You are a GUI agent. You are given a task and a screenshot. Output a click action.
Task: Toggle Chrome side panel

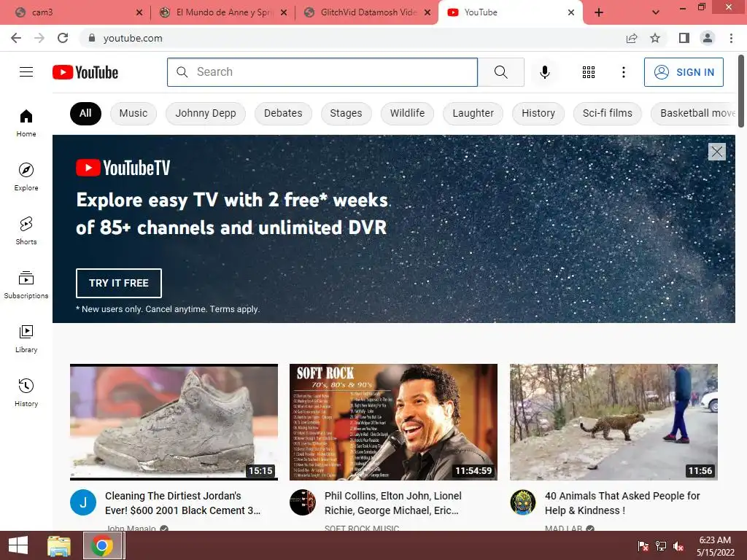pyautogui.click(x=684, y=38)
